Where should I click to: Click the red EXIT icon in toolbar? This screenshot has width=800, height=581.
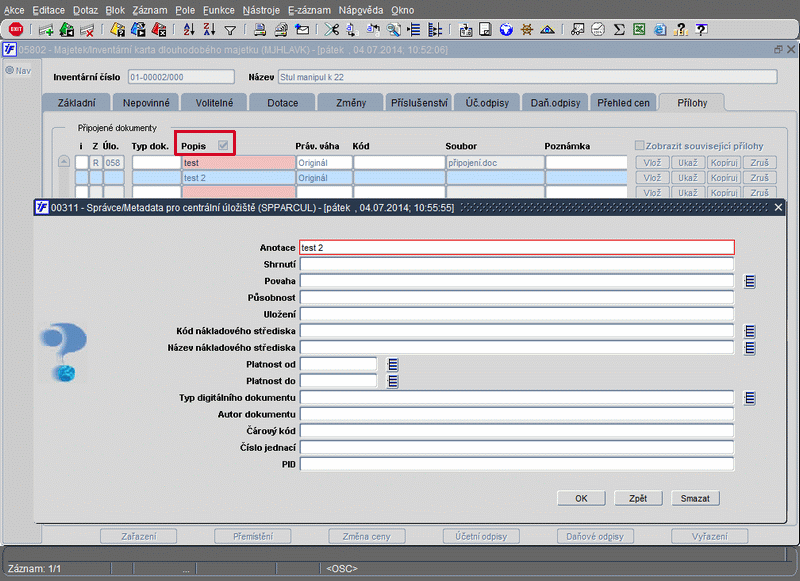(x=15, y=29)
